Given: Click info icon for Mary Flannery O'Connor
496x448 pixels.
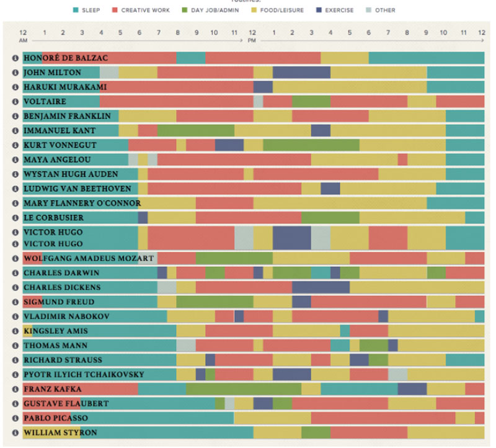Looking at the screenshot, I should point(15,204).
